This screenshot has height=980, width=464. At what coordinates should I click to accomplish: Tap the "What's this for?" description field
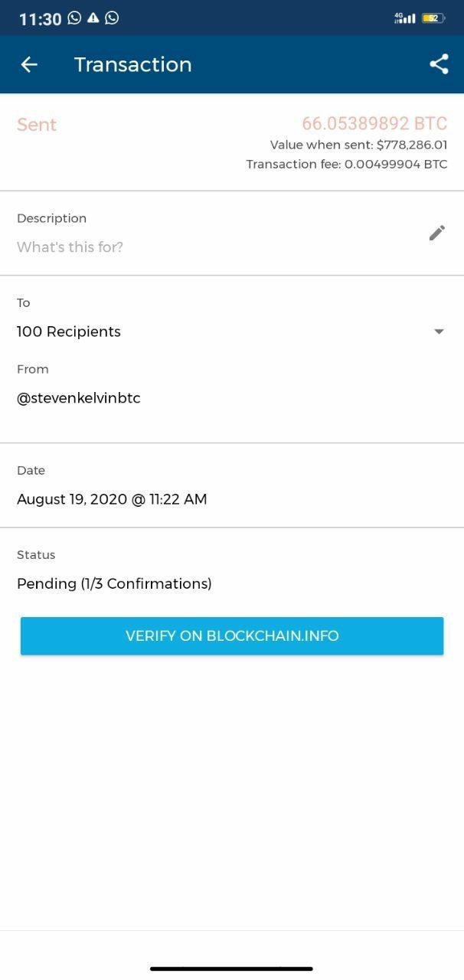(70, 247)
